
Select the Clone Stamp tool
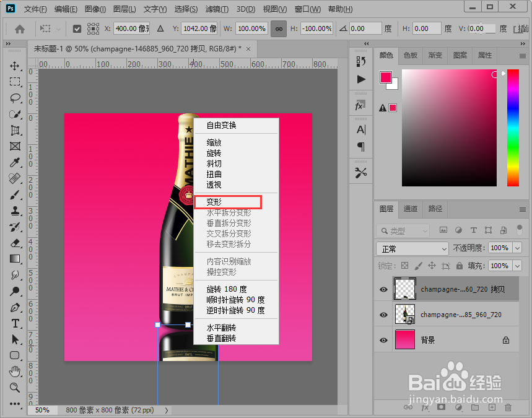pyautogui.click(x=15, y=211)
